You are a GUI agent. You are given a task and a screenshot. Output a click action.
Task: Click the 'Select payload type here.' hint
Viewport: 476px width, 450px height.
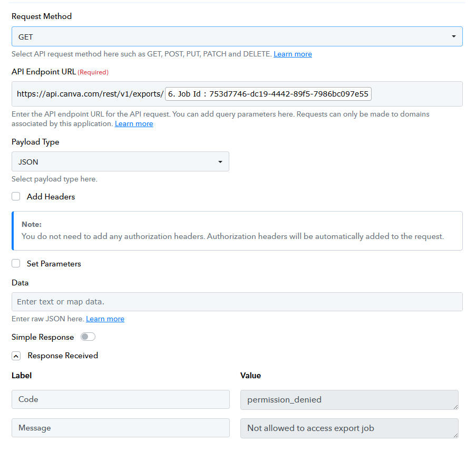coord(54,179)
